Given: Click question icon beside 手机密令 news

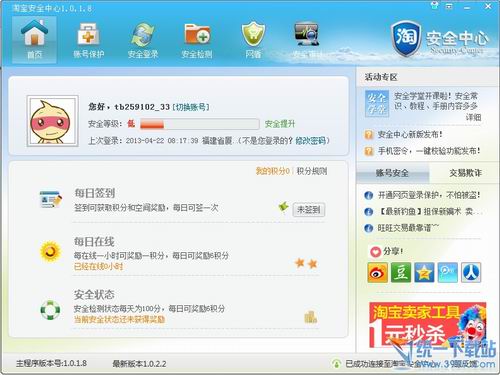Looking at the screenshot, I should click(x=368, y=151).
